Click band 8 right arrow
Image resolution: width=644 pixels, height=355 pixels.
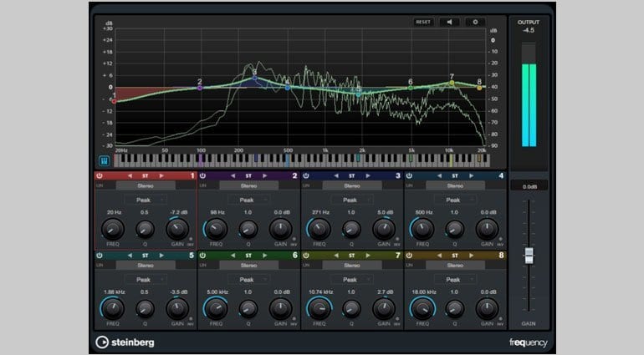coord(471,256)
